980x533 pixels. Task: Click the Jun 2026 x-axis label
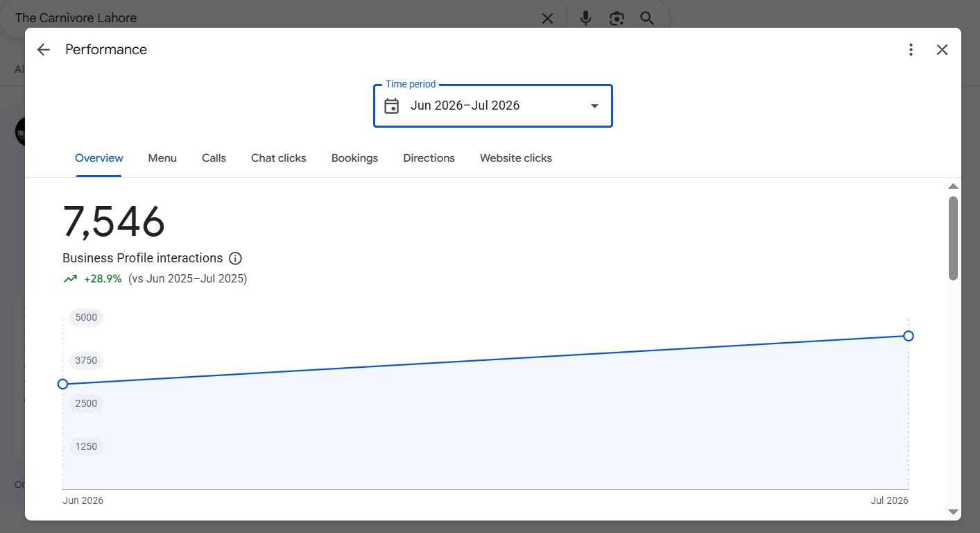tap(83, 500)
